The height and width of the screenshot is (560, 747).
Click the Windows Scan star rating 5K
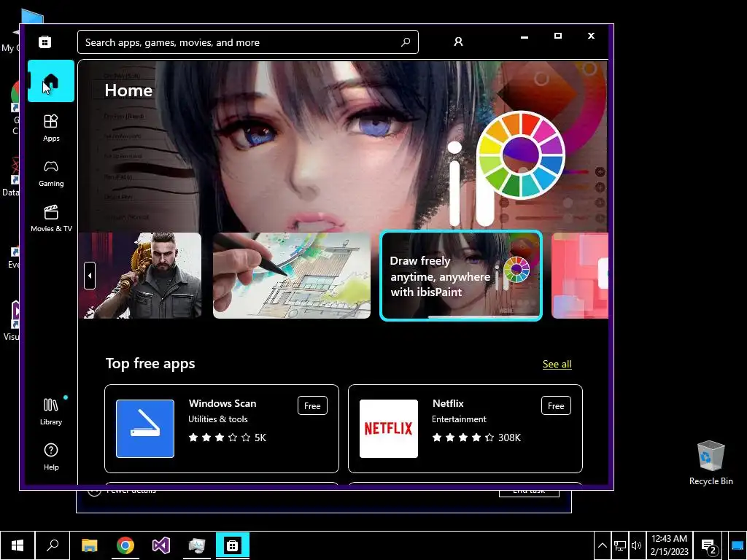pos(228,437)
